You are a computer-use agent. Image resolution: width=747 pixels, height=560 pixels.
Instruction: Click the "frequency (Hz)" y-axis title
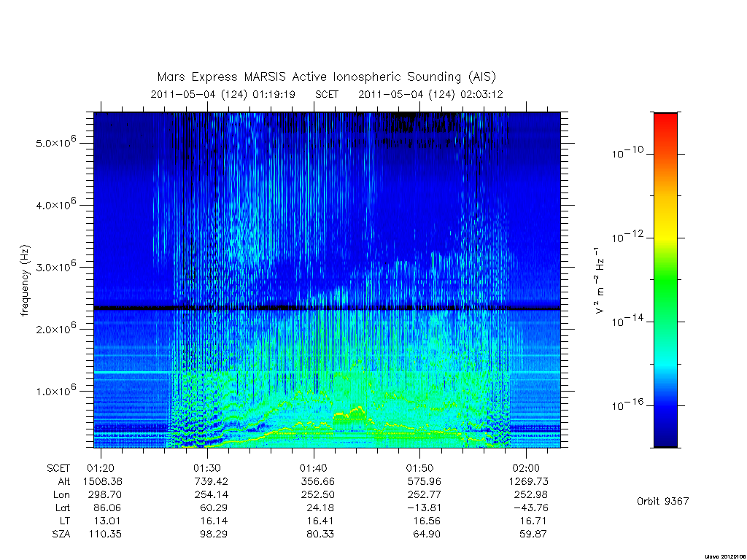point(25,281)
